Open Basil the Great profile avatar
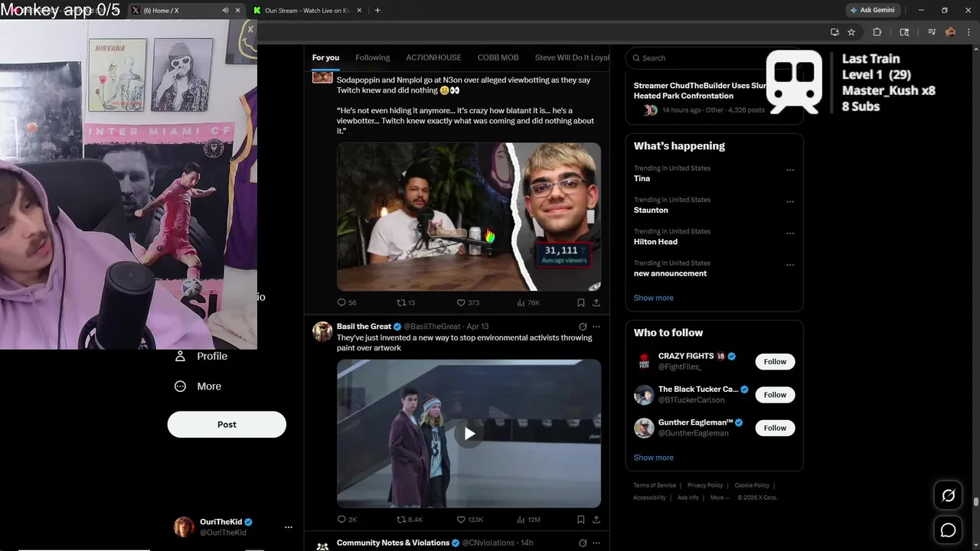 (322, 331)
